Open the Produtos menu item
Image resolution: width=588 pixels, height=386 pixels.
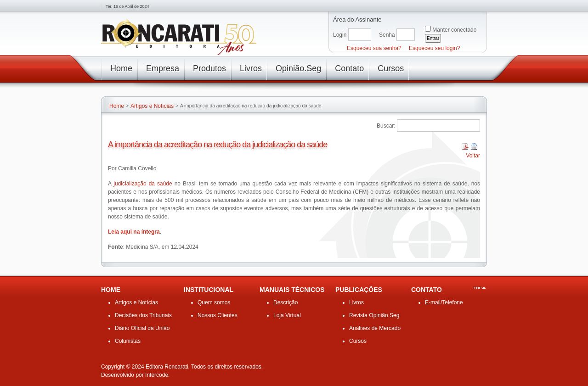[x=209, y=69]
